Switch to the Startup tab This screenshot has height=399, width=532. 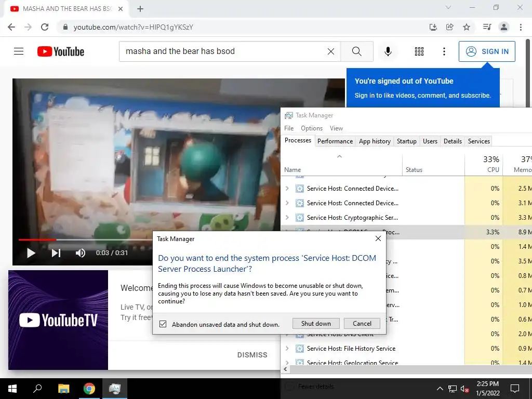(x=406, y=141)
